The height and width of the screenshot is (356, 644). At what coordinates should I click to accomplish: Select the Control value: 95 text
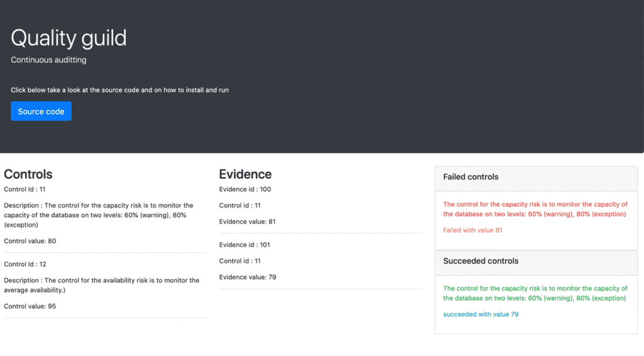pyautogui.click(x=30, y=306)
